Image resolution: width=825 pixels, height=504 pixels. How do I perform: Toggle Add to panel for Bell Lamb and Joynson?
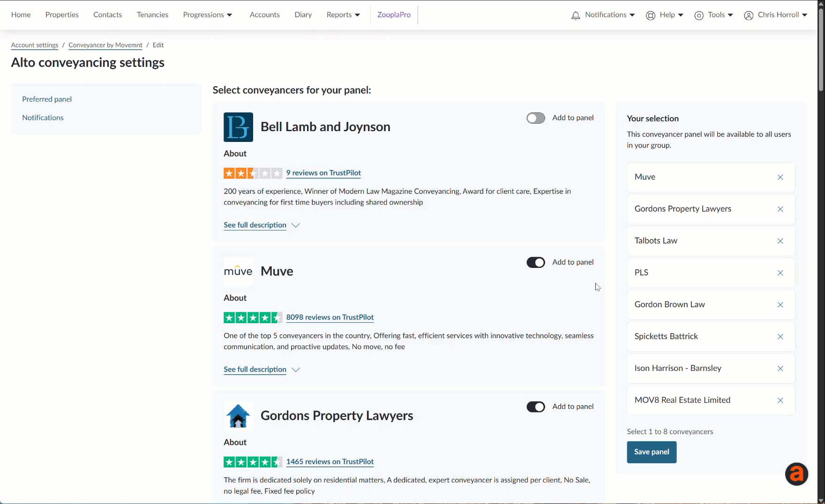coord(536,118)
